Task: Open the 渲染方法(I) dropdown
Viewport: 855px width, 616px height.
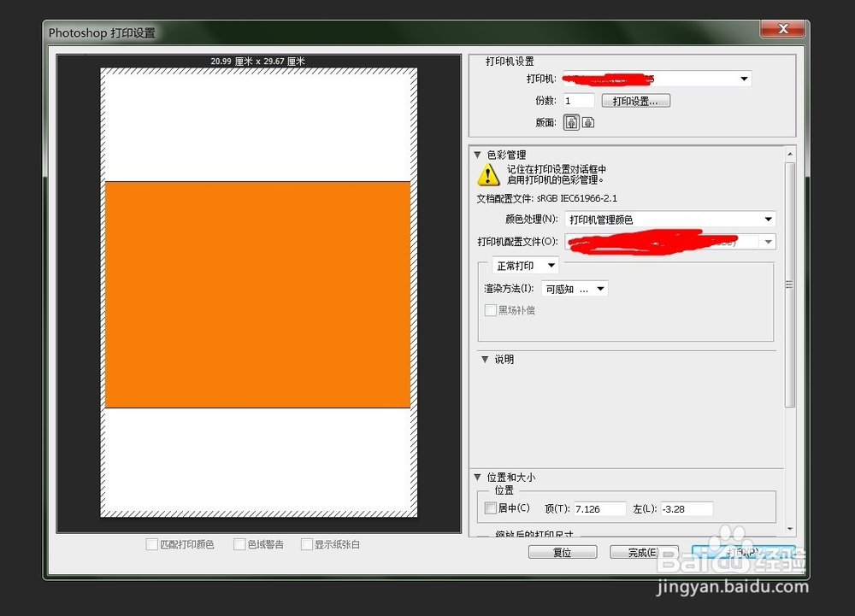Action: coord(575,289)
